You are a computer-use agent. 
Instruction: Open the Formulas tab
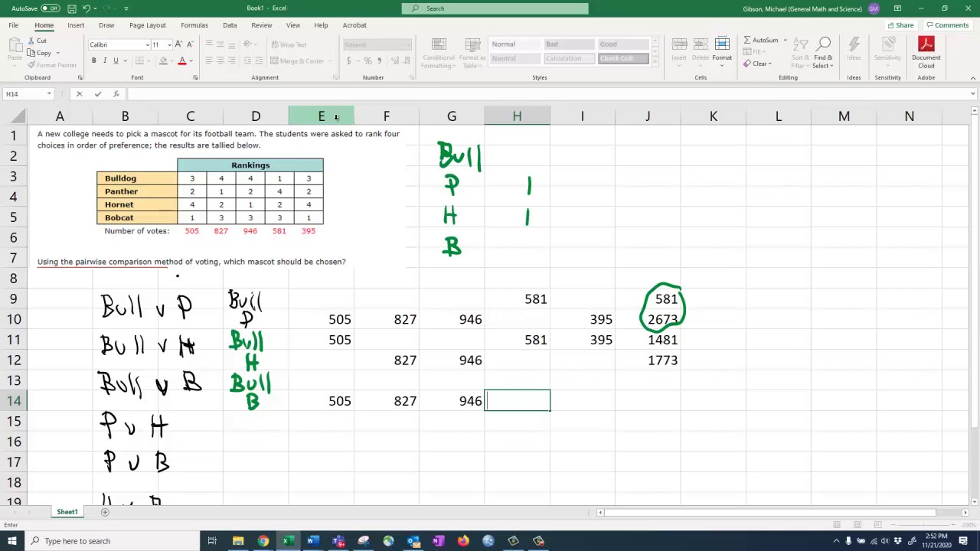(194, 25)
